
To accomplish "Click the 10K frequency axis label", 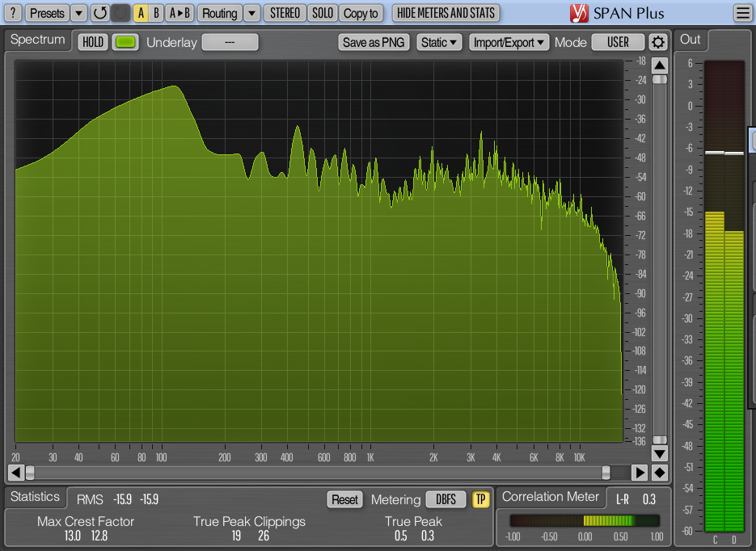I will 579,457.
